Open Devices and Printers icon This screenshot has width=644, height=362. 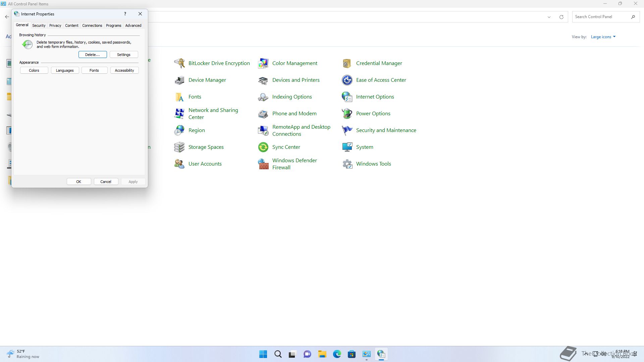pyautogui.click(x=263, y=80)
